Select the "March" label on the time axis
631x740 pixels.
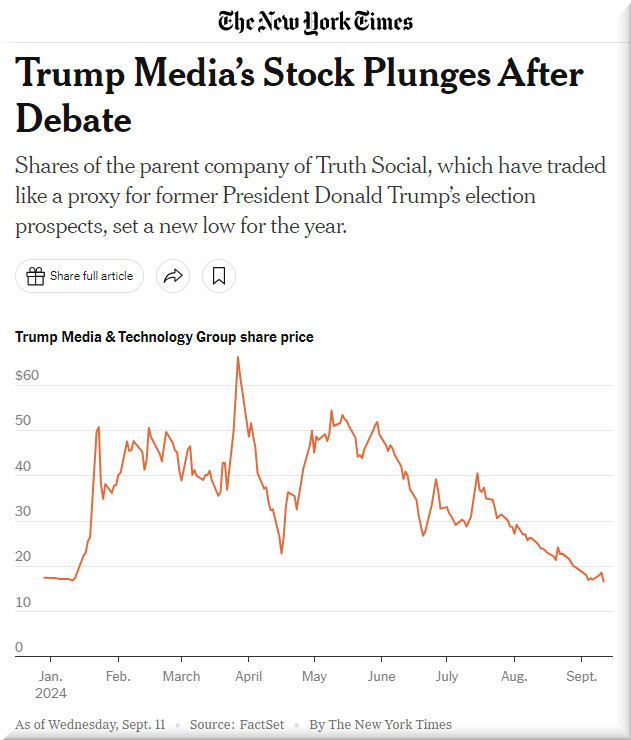(181, 677)
